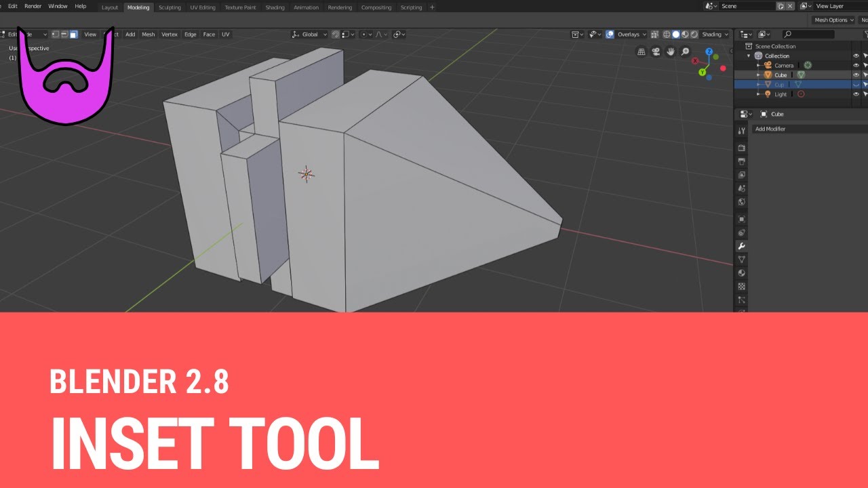Open the Texture properties tab
This screenshot has width=868, height=488.
tap(742, 287)
